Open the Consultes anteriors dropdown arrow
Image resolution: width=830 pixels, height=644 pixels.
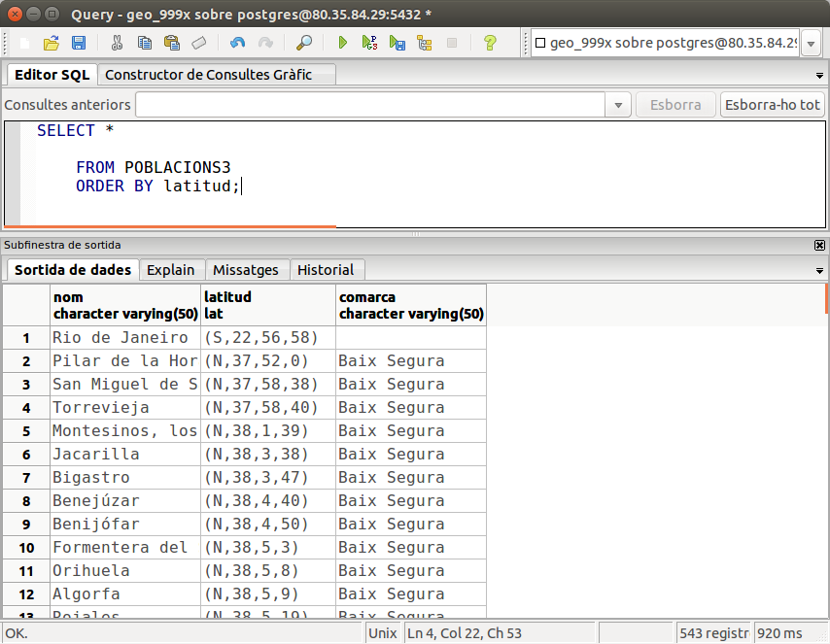click(618, 105)
